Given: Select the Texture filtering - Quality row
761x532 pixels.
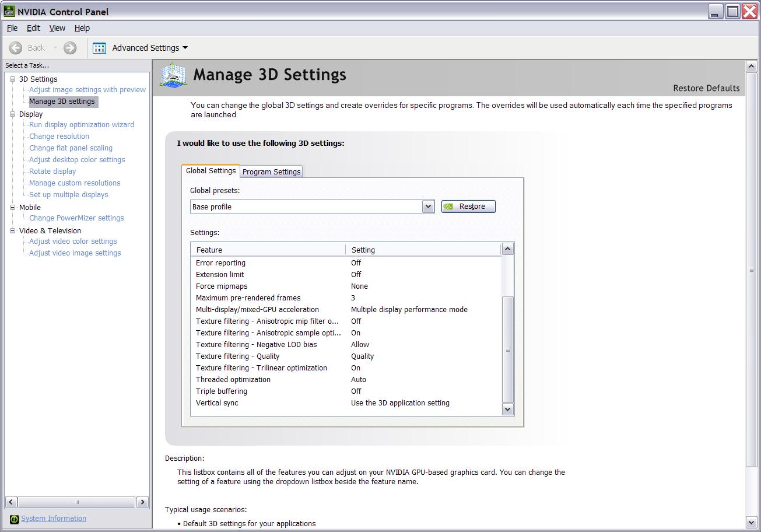Looking at the screenshot, I should [x=346, y=356].
